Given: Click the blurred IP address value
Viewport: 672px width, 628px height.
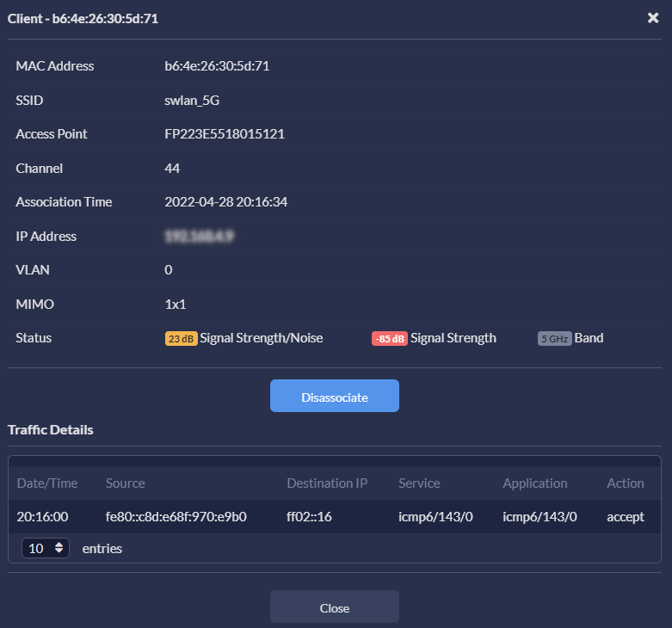Looking at the screenshot, I should [200, 236].
